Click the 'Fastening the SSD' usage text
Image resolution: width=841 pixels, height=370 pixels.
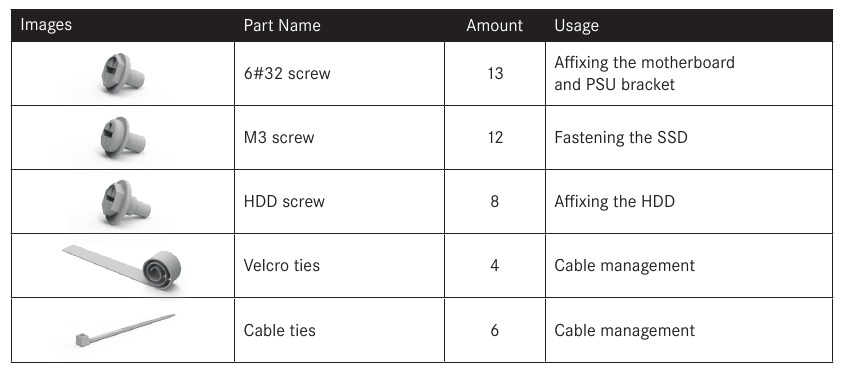coord(621,138)
